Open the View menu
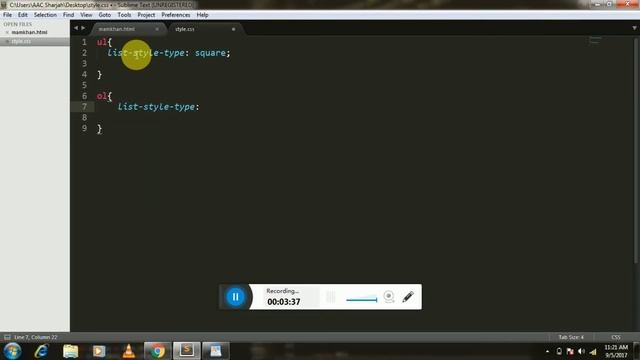 pyautogui.click(x=86, y=15)
